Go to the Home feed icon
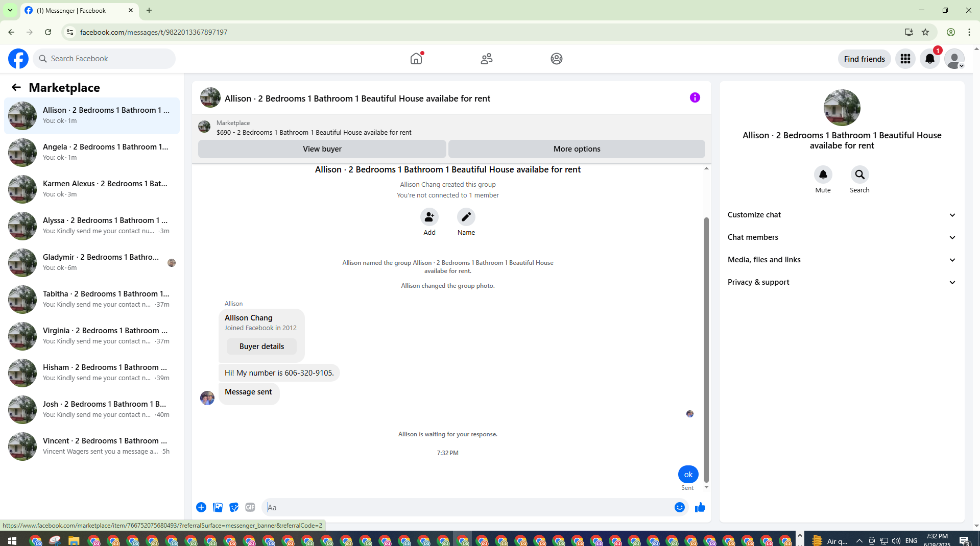980x546 pixels. 416,59
